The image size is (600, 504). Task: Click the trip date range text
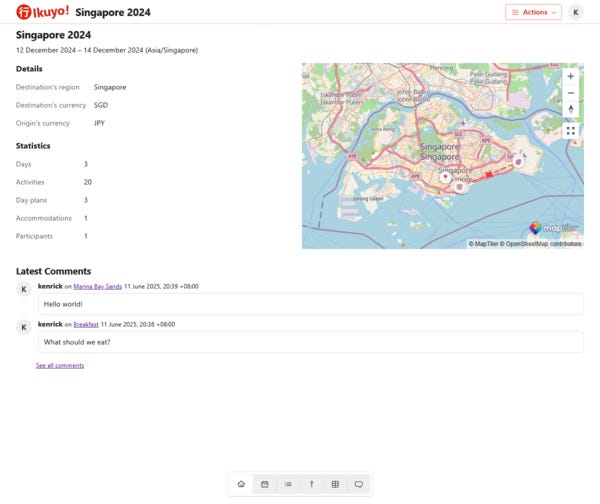click(x=107, y=50)
